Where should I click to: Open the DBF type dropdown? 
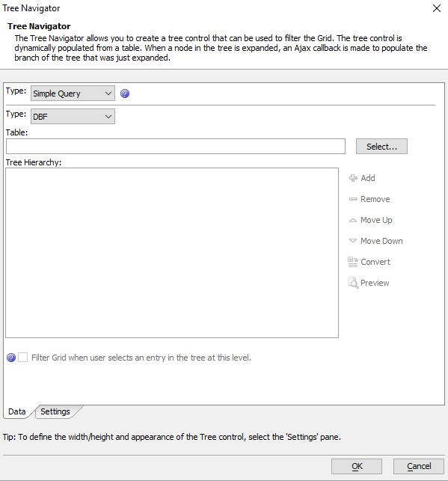(x=73, y=117)
